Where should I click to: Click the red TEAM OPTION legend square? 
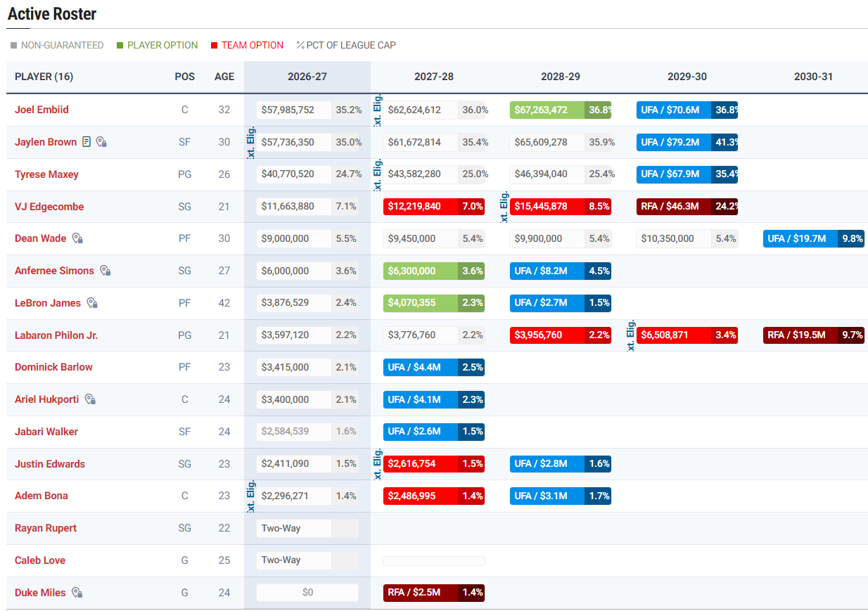[x=214, y=46]
